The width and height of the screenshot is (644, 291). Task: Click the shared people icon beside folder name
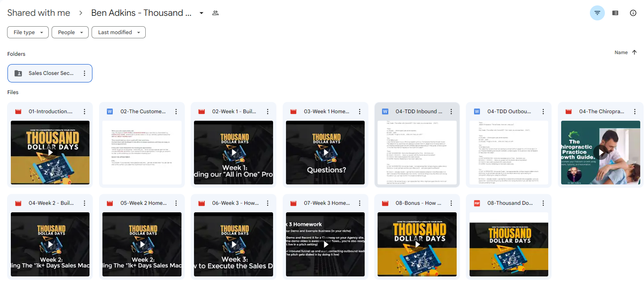[215, 13]
